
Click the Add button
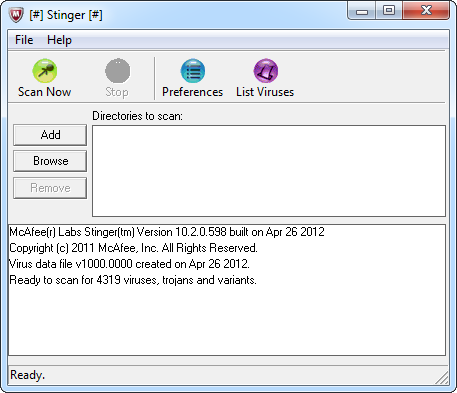(50, 135)
